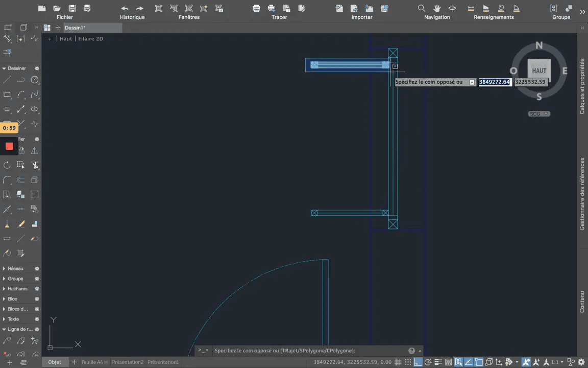This screenshot has height=368, width=588.
Task: Open Dessiner panel settings gear
Action: [37, 68]
